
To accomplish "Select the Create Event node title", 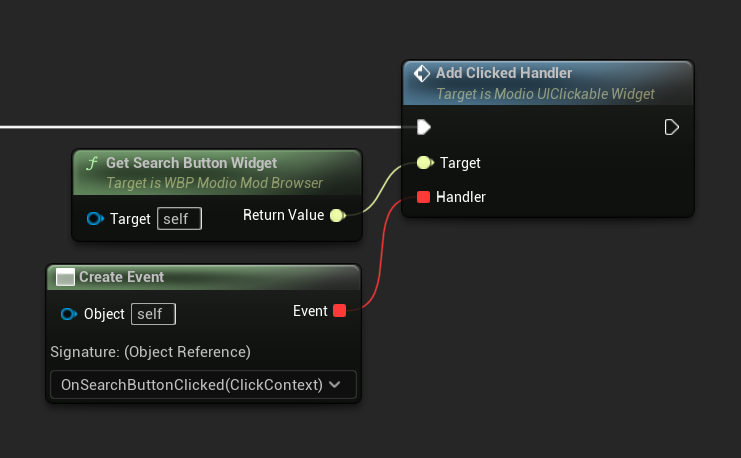I will pyautogui.click(x=121, y=277).
